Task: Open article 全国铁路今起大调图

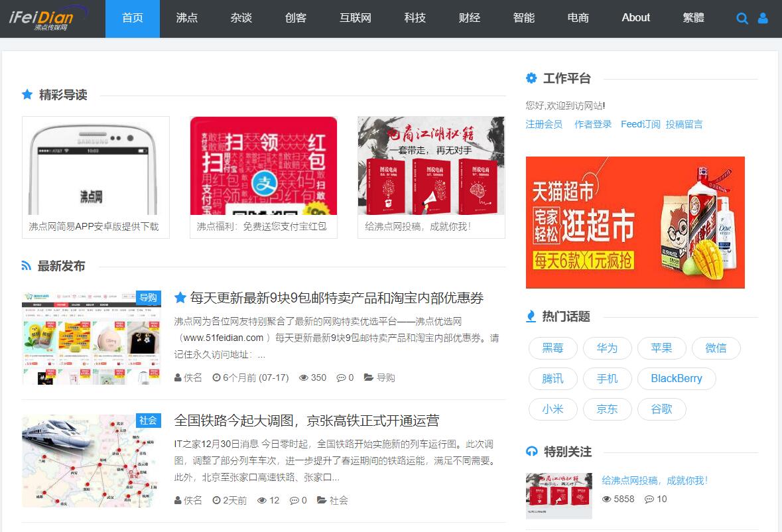Action: (x=306, y=421)
